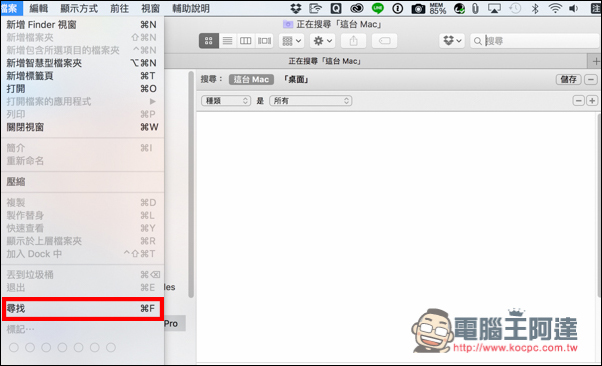Open the 編輯 menu
Viewport: 602px width, 366px height.
[x=39, y=8]
